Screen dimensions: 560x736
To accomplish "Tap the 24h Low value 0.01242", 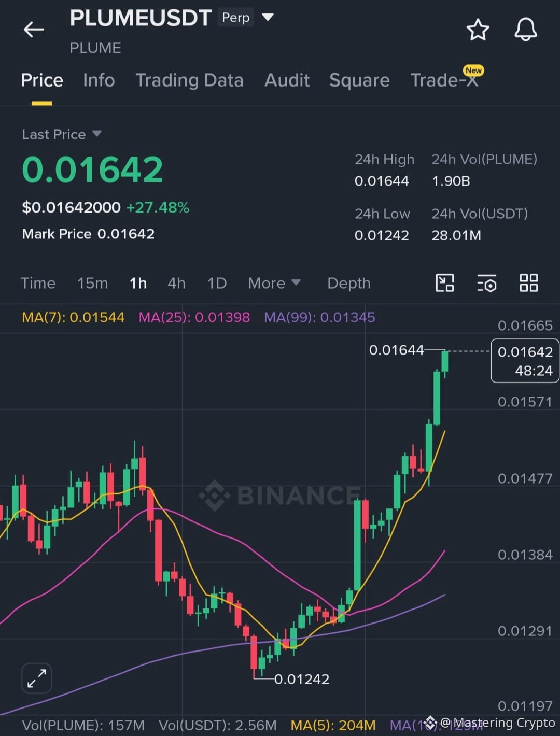I will coord(382,235).
